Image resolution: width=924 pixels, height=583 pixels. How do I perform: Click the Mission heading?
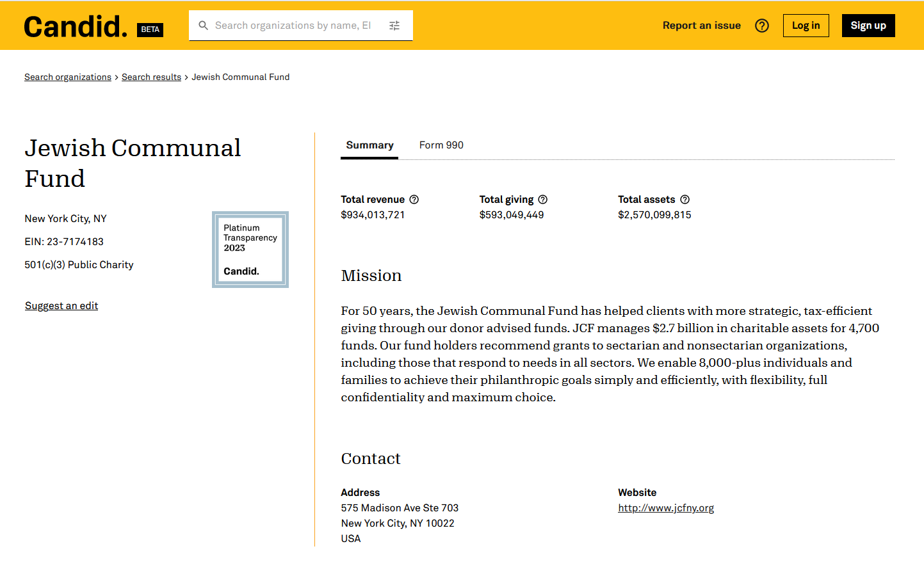tap(371, 276)
